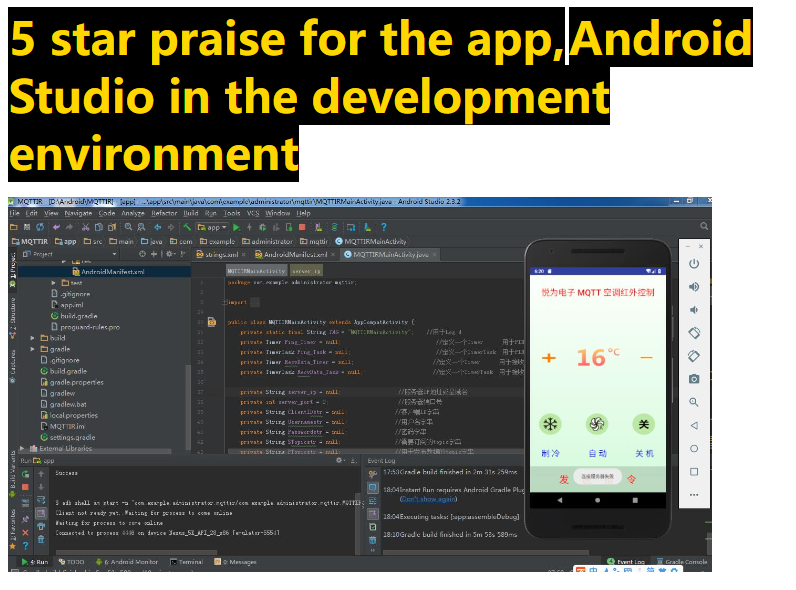
Task: Open the emulator extended controls dots
Action: tap(694, 495)
